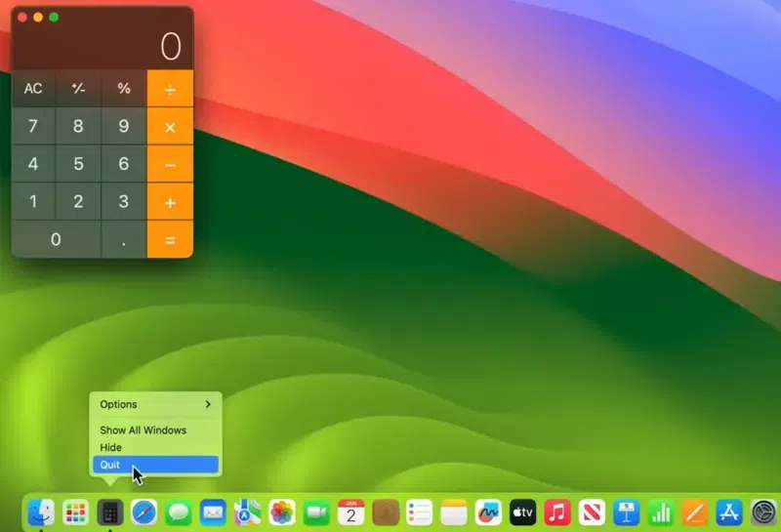Click the plus operator key
781x532 pixels.
point(170,202)
